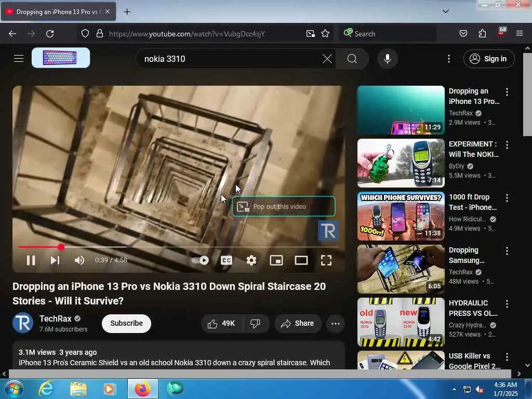Open the Windows Start menu
This screenshot has height=399, width=532.
pyautogui.click(x=14, y=389)
